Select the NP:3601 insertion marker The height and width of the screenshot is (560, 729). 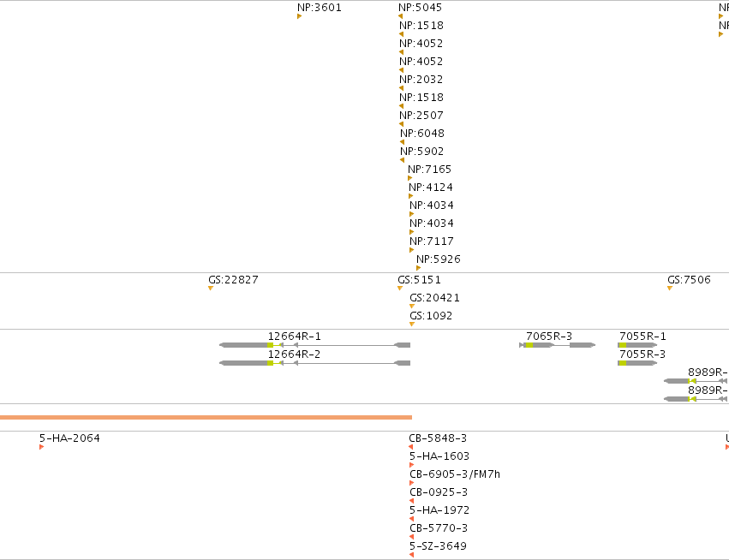coord(300,16)
